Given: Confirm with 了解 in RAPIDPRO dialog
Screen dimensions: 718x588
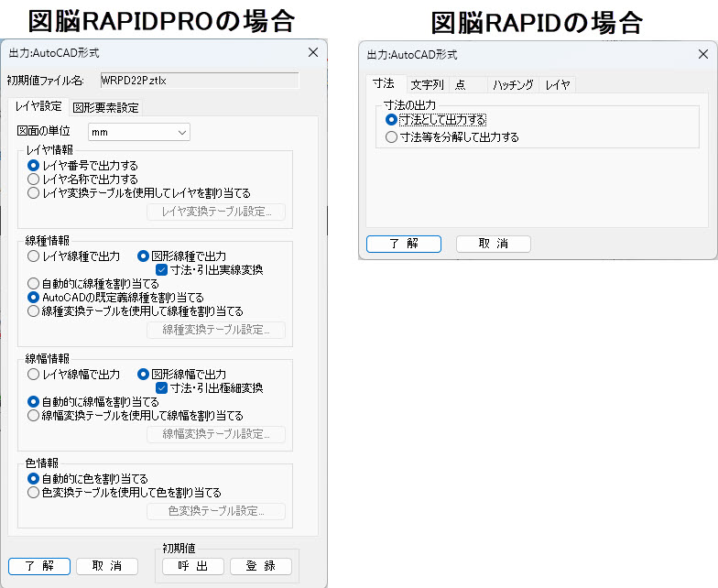Looking at the screenshot, I should pyautogui.click(x=38, y=566).
